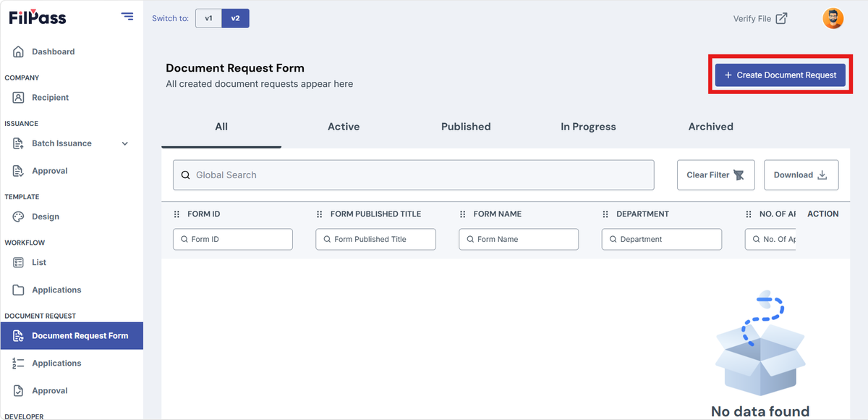Click the Recipient person icon
868x420 pixels.
point(19,98)
